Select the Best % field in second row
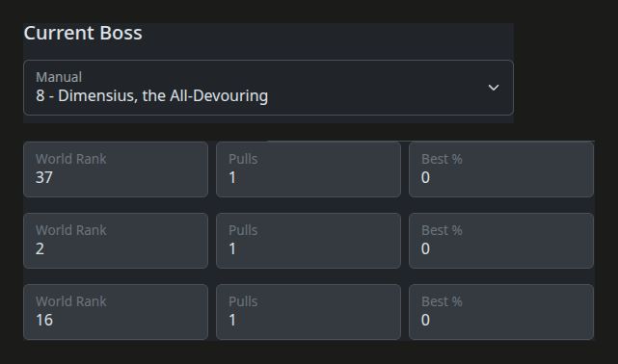 click(501, 241)
